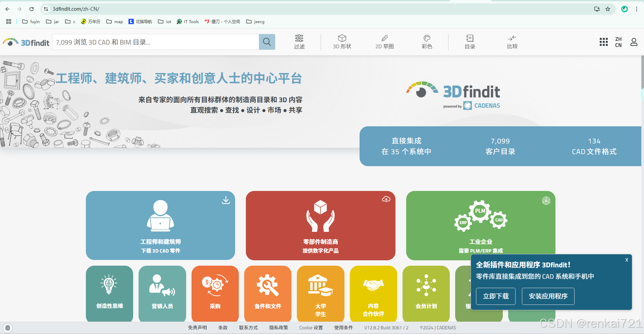This screenshot has height=334, width=644.
Task: Open the 创造性思维 tile
Action: [x=109, y=294]
